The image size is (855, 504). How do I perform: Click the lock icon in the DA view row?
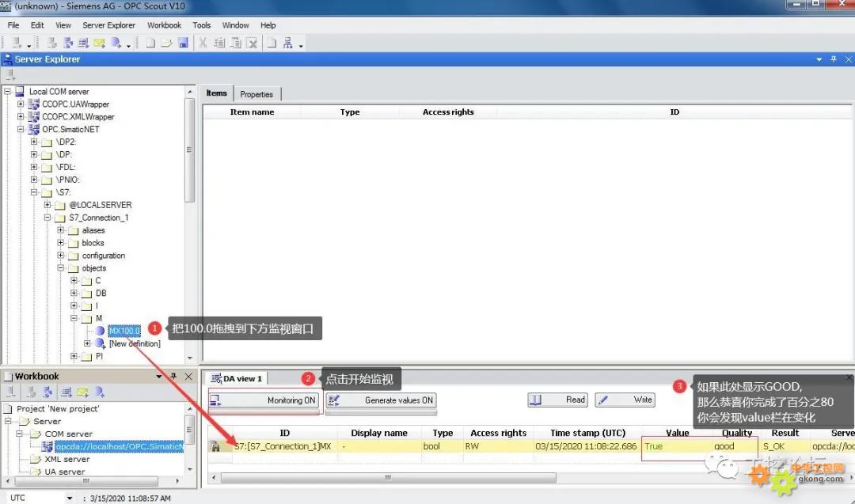coord(216,447)
